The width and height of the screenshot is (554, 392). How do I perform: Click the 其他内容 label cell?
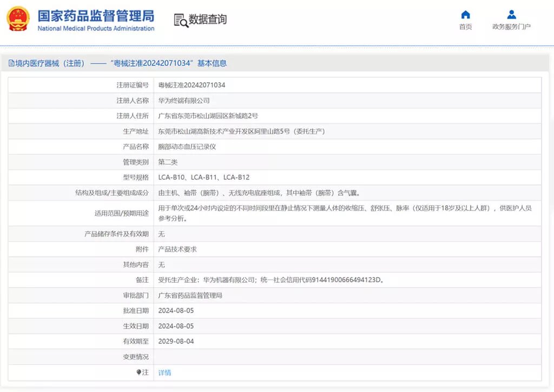81,264
